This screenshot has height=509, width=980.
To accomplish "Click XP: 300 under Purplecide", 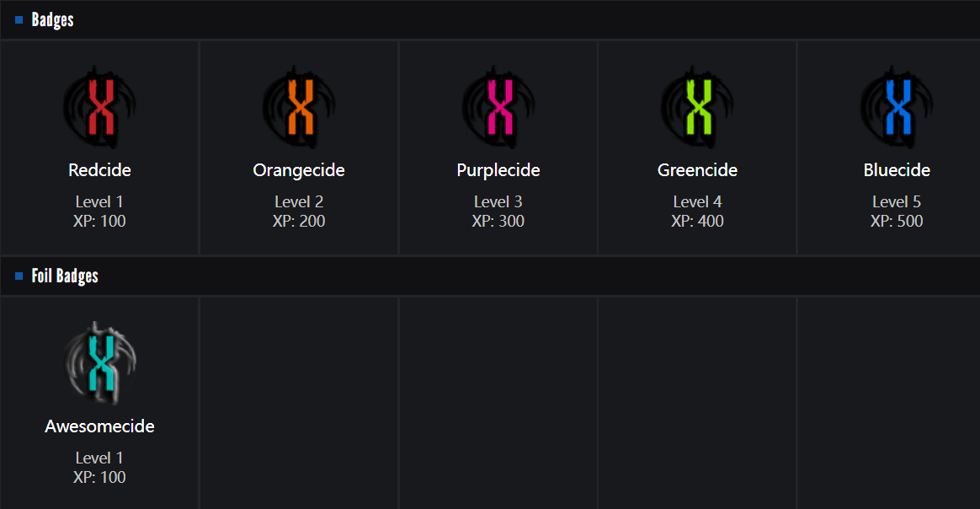I will [498, 222].
